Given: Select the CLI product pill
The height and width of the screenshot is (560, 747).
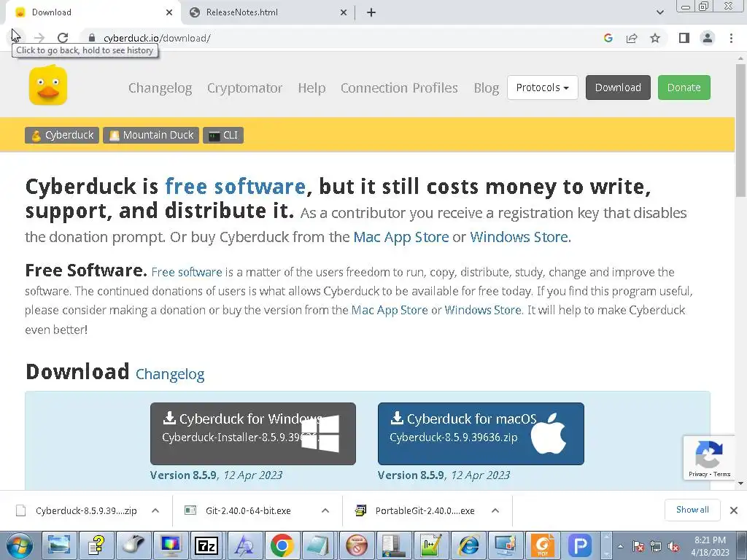Looking at the screenshot, I should (223, 135).
